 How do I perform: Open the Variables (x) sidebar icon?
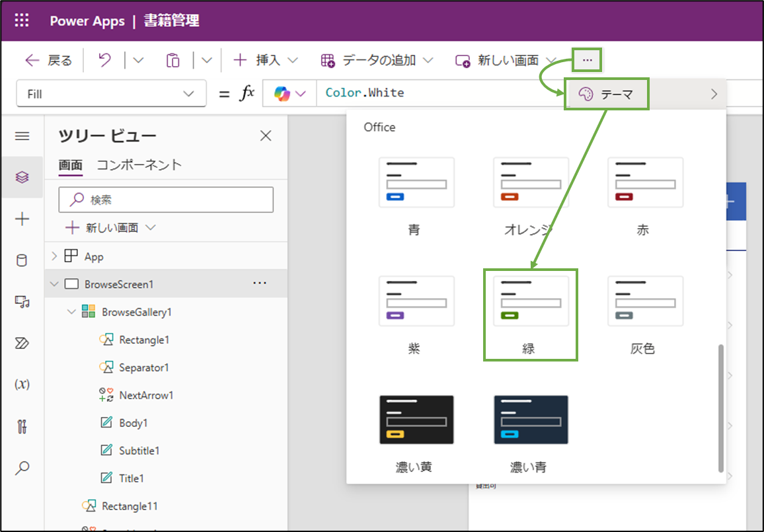(x=22, y=385)
